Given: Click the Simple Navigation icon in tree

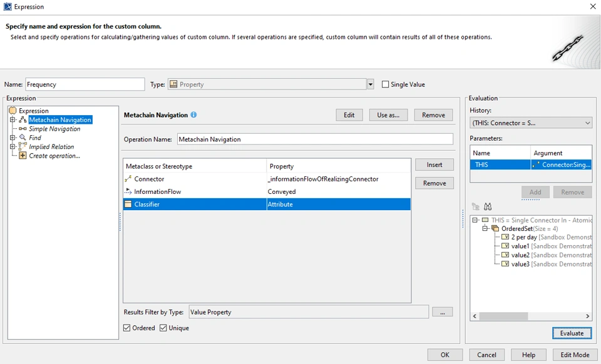Looking at the screenshot, I should [x=23, y=129].
